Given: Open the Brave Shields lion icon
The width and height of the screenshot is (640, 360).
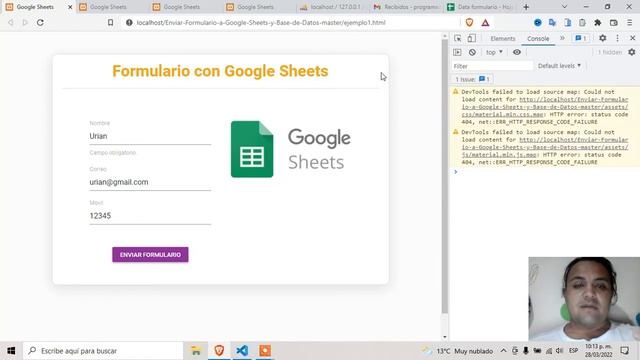Looking at the screenshot, I should (469, 22).
